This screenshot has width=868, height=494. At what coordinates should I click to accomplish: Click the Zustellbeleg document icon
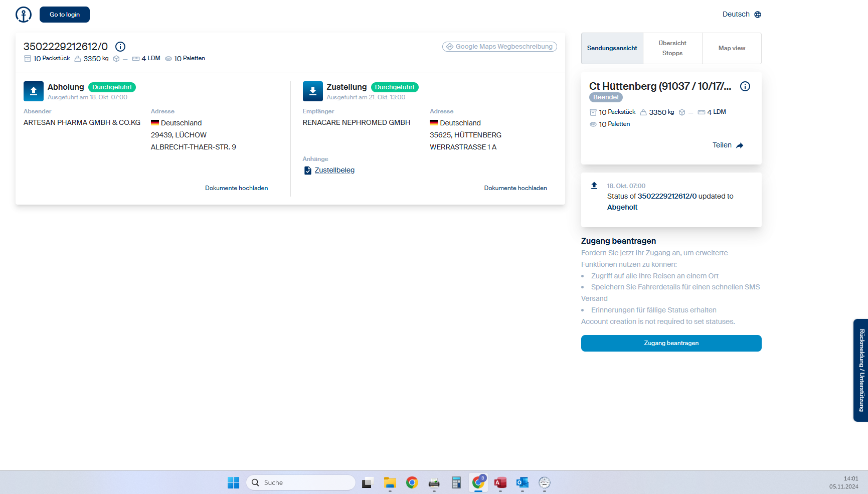point(308,171)
